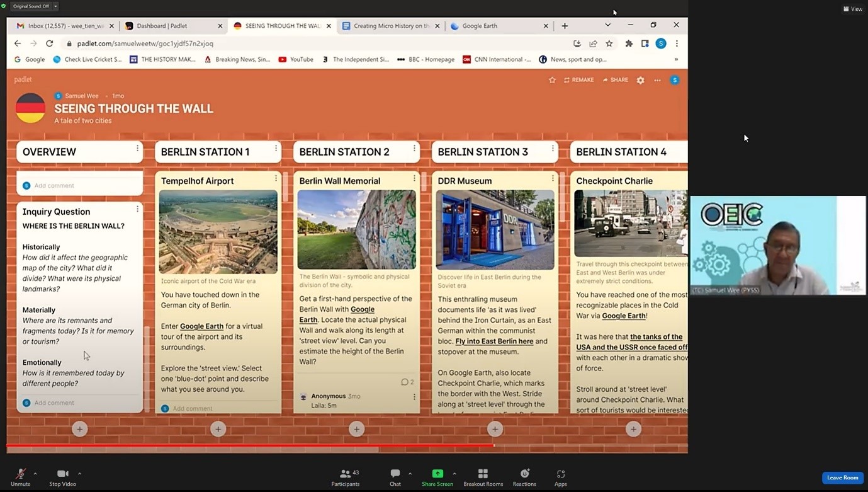
Task: Add post under OVERVIEW column
Action: [79, 429]
